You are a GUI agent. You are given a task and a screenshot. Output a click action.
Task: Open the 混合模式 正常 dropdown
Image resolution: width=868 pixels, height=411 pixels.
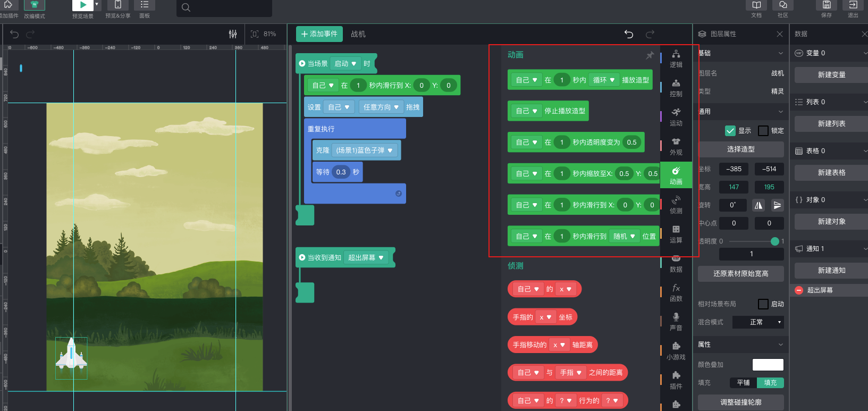click(758, 322)
